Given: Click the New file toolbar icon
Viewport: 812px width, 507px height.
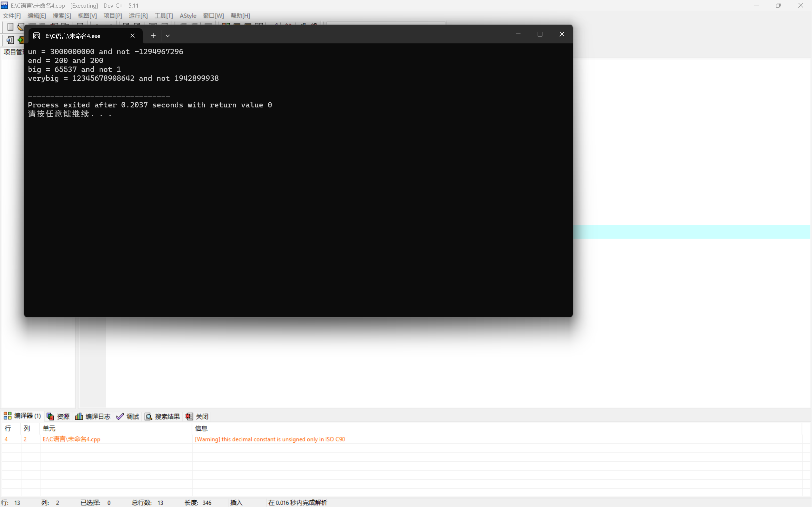Looking at the screenshot, I should pyautogui.click(x=10, y=27).
